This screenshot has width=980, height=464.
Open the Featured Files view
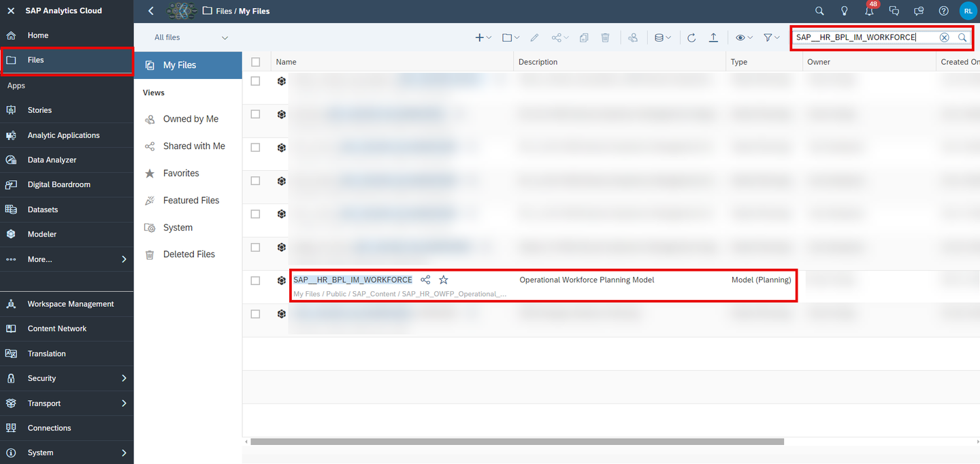click(189, 201)
